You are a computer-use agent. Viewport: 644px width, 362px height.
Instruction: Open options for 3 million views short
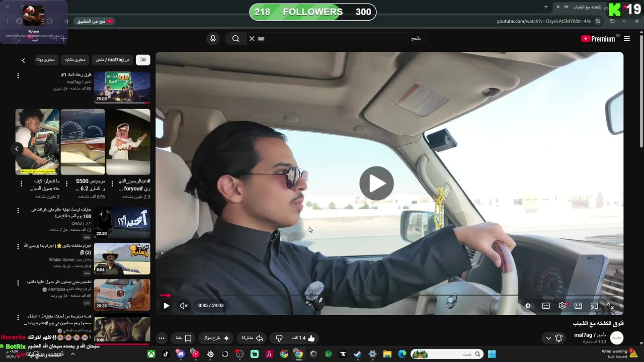click(x=21, y=184)
